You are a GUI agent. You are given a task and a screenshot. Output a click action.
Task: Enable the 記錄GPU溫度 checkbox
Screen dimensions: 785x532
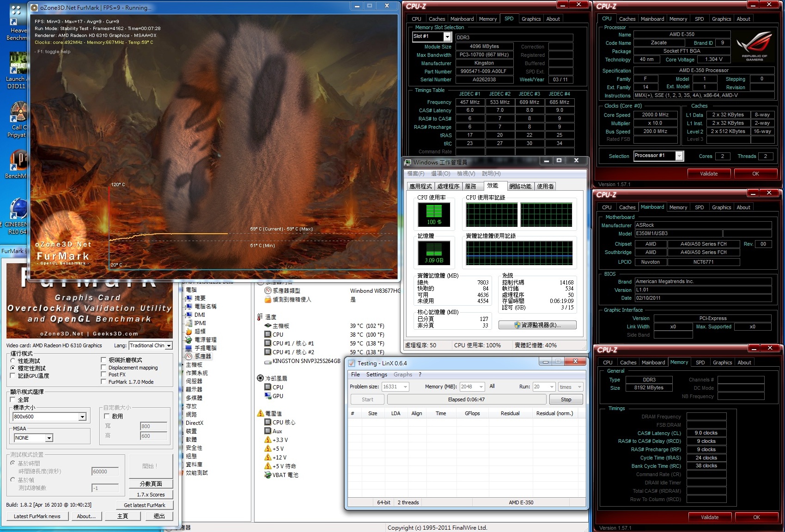(x=13, y=376)
